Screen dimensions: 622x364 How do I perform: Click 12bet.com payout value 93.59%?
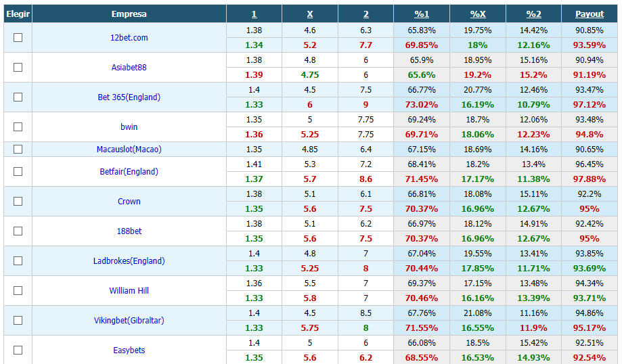click(590, 45)
